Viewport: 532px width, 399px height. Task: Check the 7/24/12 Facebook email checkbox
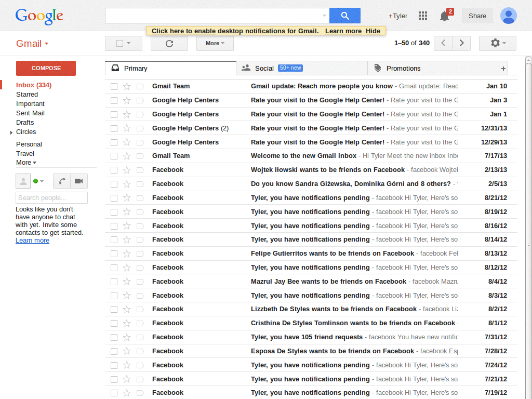(x=114, y=365)
